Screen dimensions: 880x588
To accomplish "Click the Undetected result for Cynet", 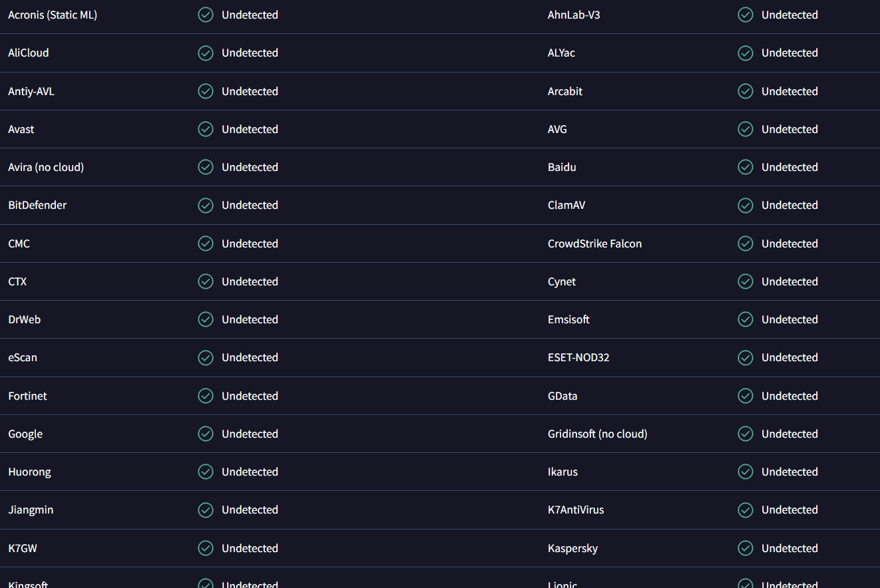I will coord(789,281).
